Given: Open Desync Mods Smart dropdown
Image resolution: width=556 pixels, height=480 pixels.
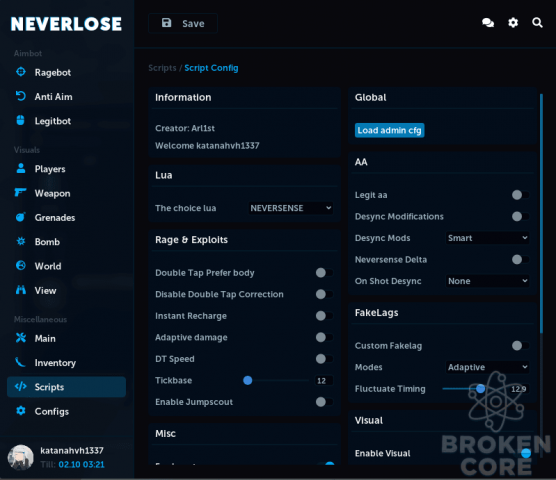Looking at the screenshot, I should click(488, 238).
